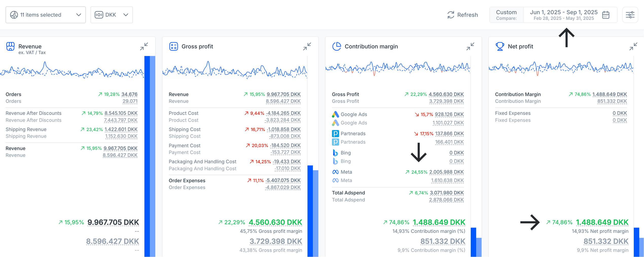Open the DKK currency dropdown

(112, 15)
